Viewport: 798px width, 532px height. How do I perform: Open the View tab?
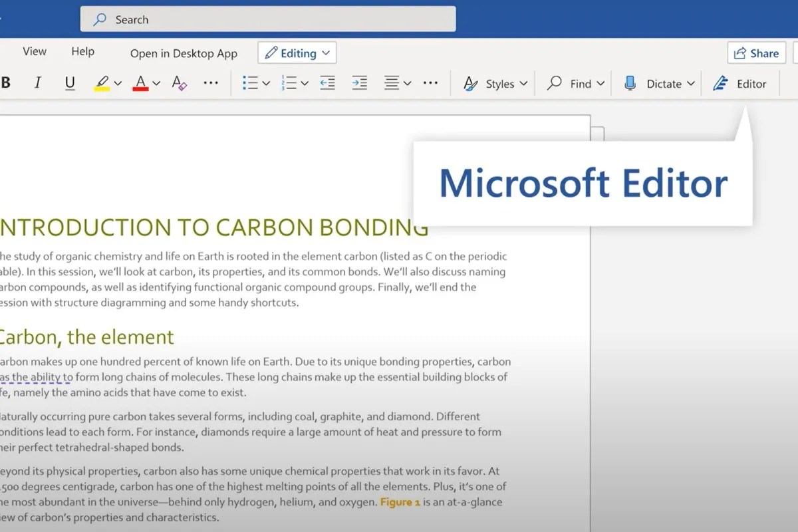point(35,51)
